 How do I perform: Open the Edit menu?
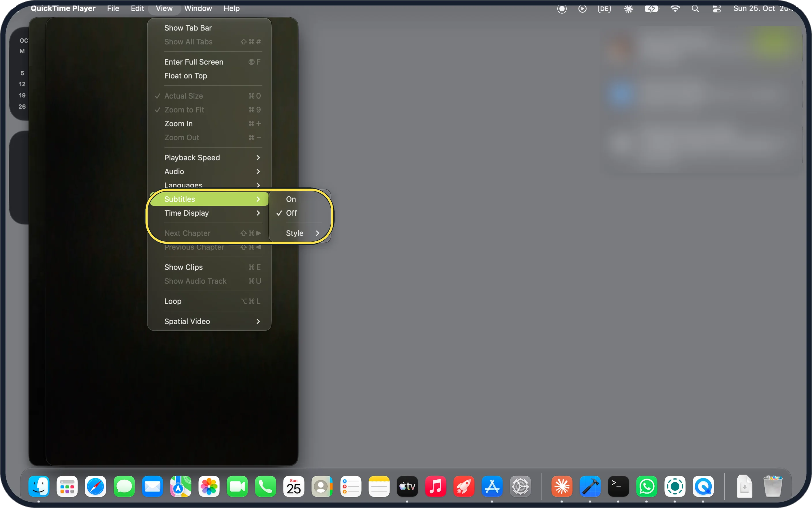(138, 8)
